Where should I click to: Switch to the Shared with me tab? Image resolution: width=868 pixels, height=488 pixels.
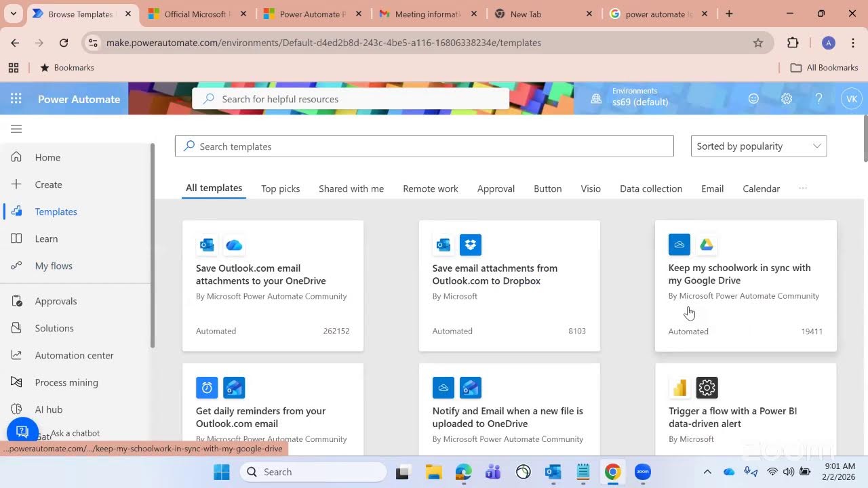point(351,188)
